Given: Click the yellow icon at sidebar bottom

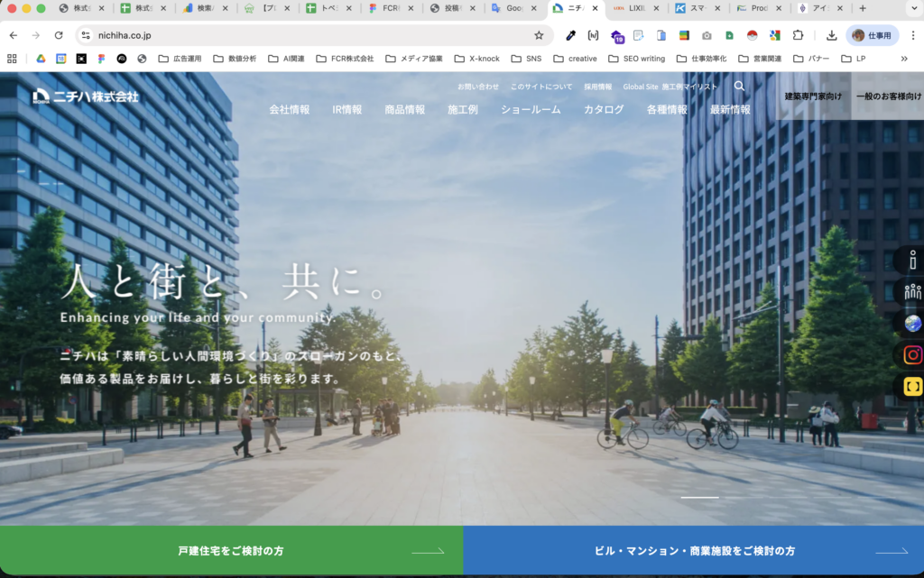Looking at the screenshot, I should coord(911,386).
